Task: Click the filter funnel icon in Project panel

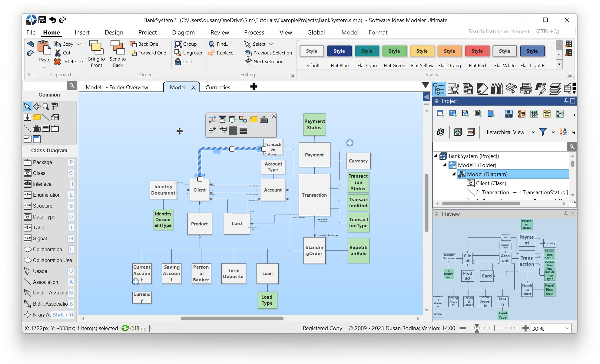Action: point(543,132)
